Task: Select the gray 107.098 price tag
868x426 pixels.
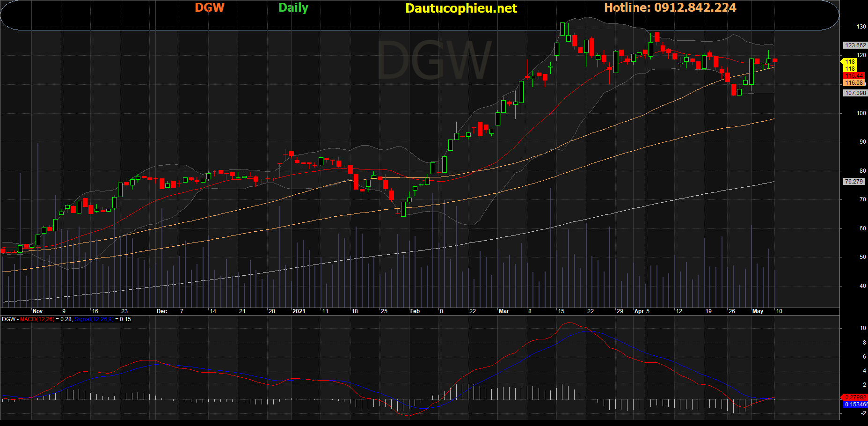Action: 855,93
